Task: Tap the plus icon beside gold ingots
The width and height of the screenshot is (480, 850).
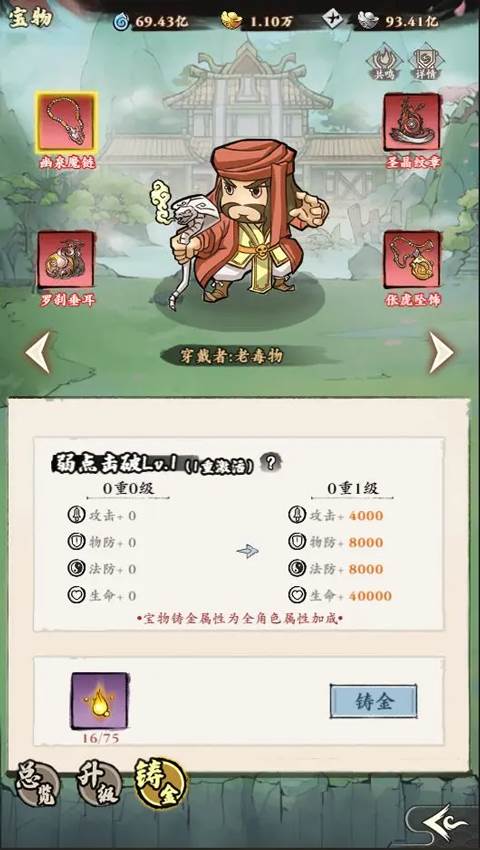Action: 332,20
